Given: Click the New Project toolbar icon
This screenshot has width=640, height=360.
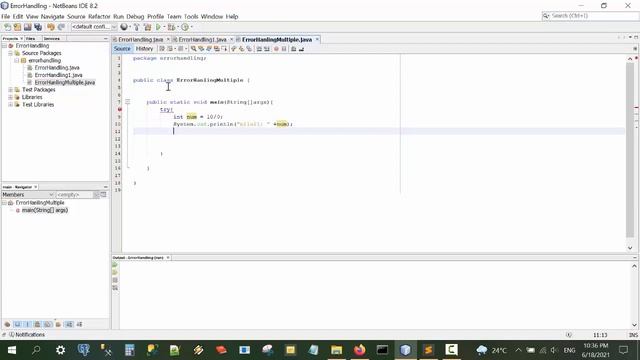Looking at the screenshot, I should point(17,27).
